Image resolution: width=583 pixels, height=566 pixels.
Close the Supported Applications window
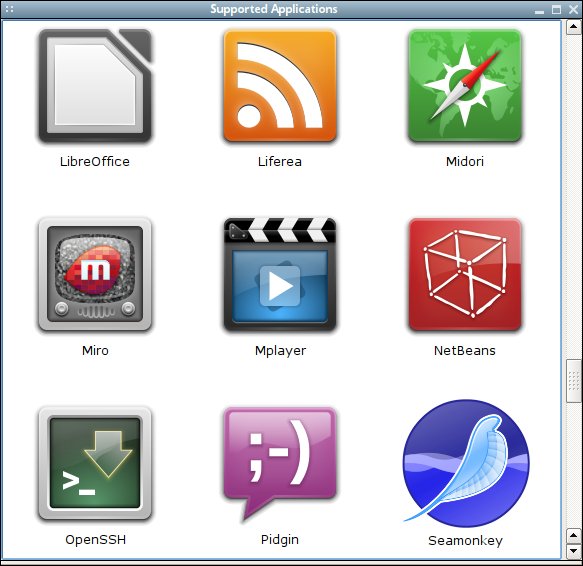point(574,9)
